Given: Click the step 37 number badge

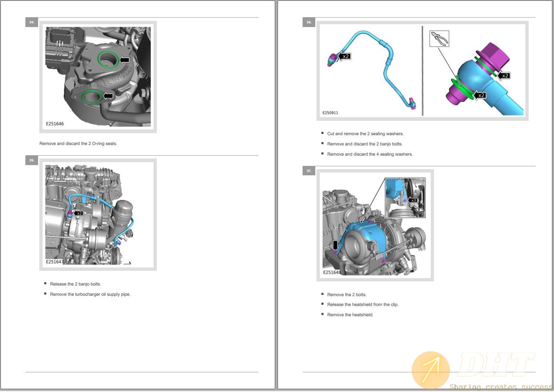Looking at the screenshot, I should pyautogui.click(x=309, y=171).
